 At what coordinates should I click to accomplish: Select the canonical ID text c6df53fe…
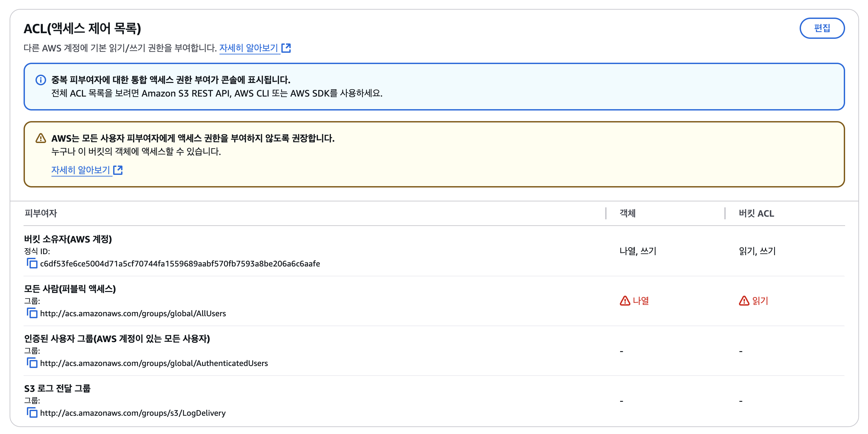click(x=180, y=263)
